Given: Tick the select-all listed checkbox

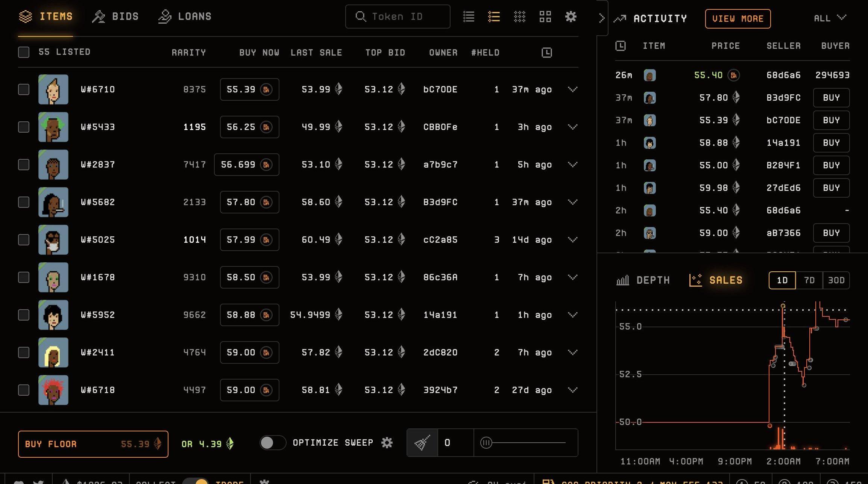Looking at the screenshot, I should (24, 52).
